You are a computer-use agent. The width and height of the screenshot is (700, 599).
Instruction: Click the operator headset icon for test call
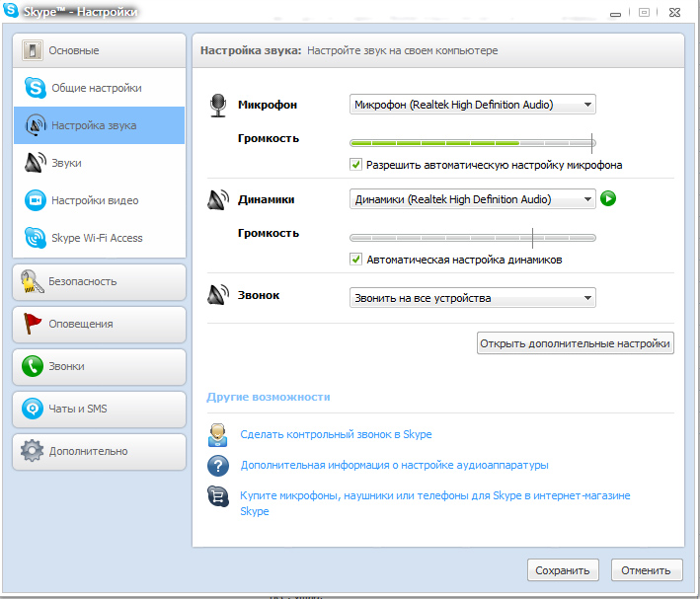(218, 435)
